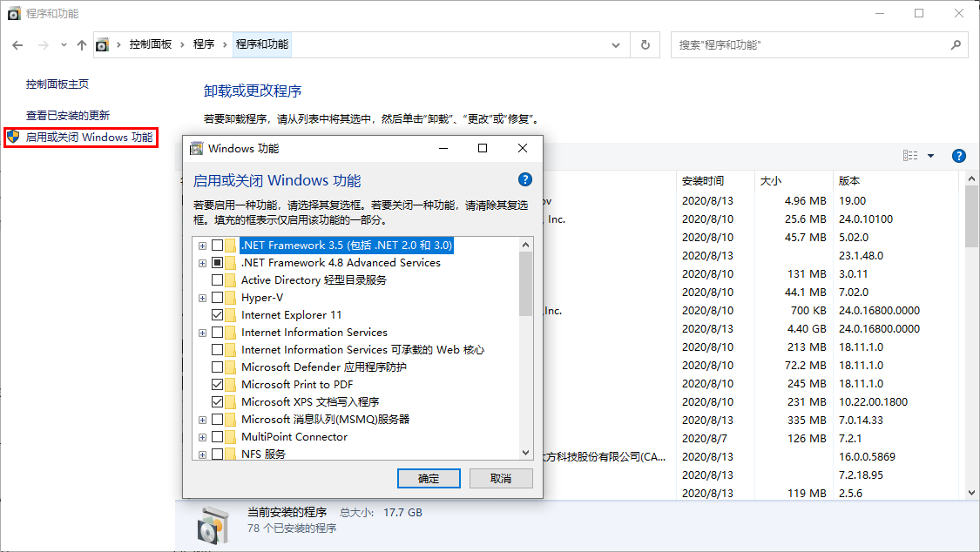The height and width of the screenshot is (552, 980).
Task: Select Active Directory 轻型目录服务 item
Action: [314, 280]
